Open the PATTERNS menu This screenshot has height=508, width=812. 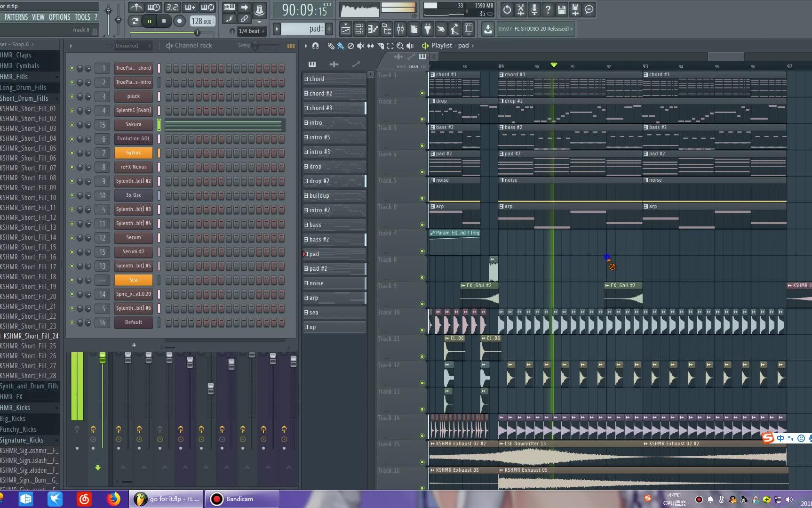(16, 17)
